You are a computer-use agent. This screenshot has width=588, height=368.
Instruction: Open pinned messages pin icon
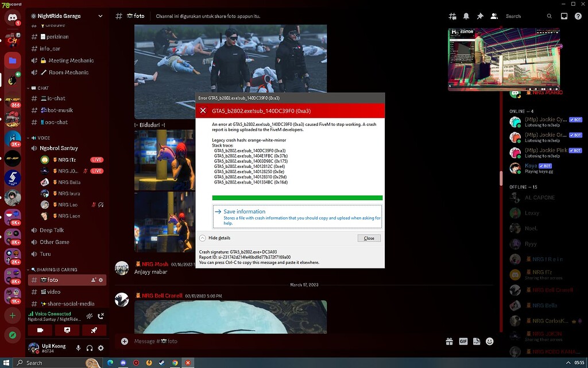[x=480, y=16]
